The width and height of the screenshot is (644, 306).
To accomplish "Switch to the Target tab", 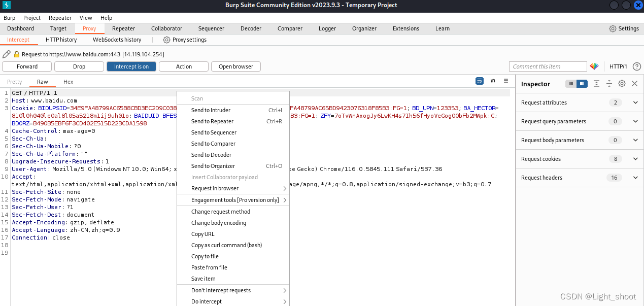I will coord(58,28).
